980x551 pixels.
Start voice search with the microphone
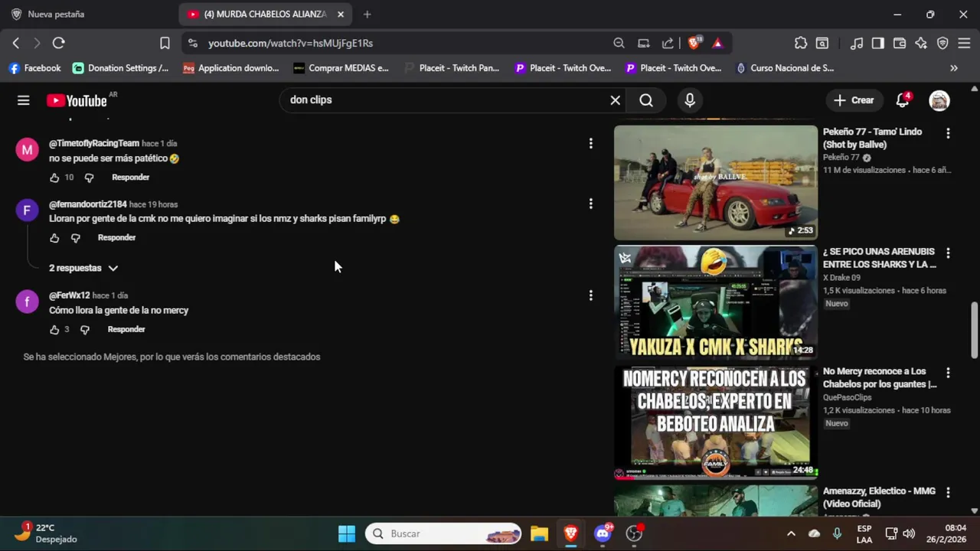click(690, 100)
